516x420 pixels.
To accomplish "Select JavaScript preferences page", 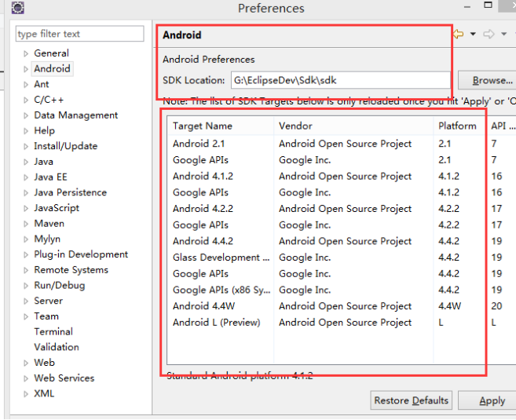I will (x=57, y=208).
